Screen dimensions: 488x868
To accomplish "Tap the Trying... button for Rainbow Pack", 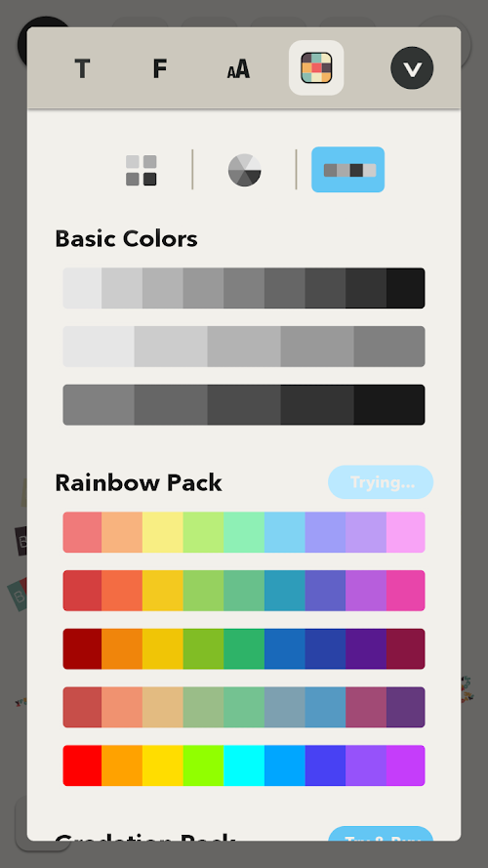I will coord(381,482).
